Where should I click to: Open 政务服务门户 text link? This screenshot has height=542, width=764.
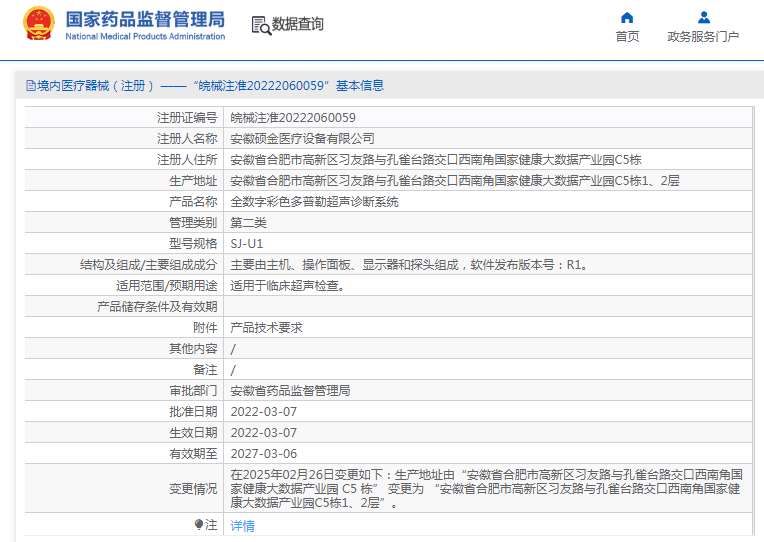coord(703,37)
